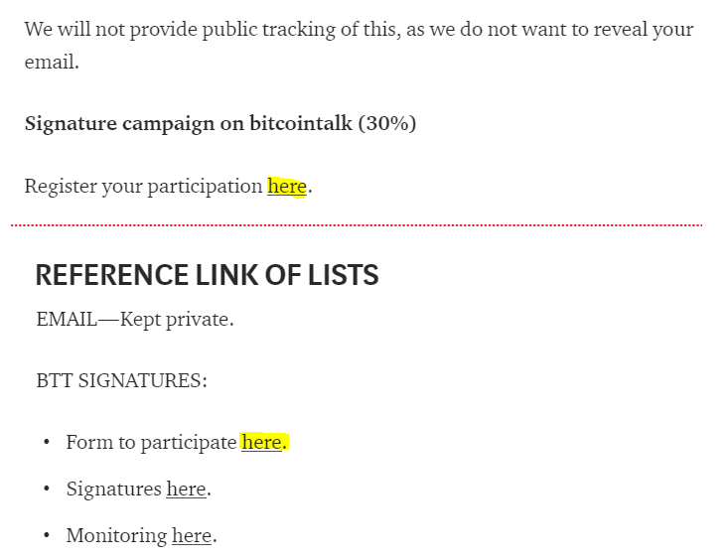Image resolution: width=728 pixels, height=560 pixels.
Task: Click the "(30%)" text in the bold heading
Action: (386, 123)
